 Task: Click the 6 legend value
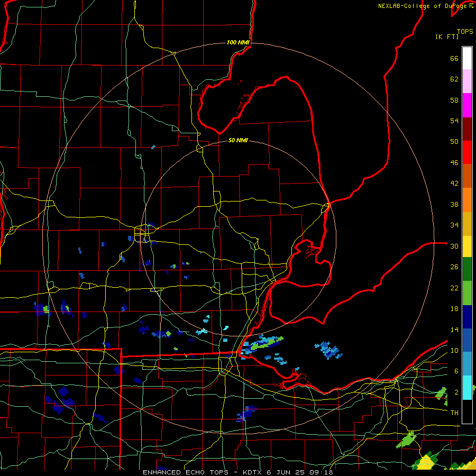tap(456, 371)
